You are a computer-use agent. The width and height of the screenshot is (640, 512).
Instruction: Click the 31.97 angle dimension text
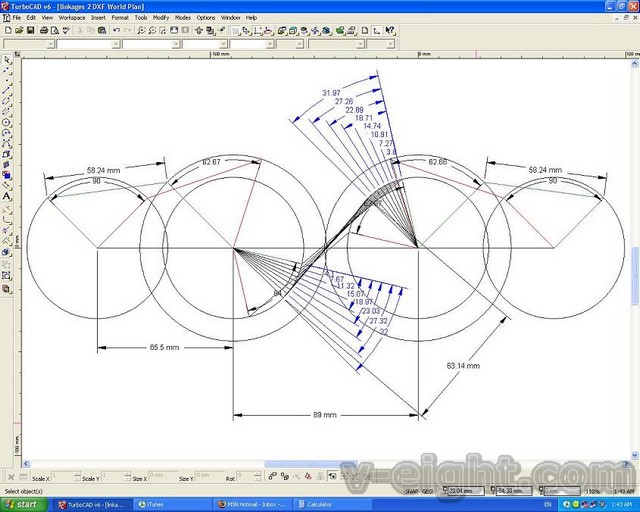point(331,93)
